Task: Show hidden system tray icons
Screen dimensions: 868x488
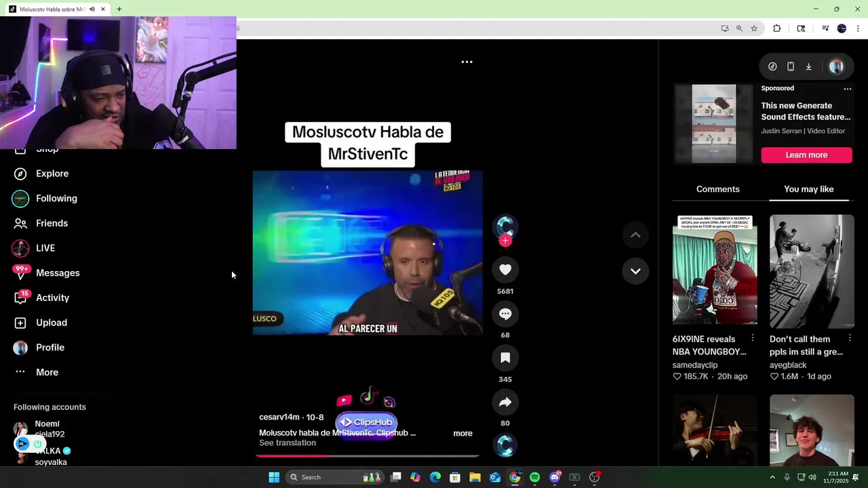Action: click(772, 477)
